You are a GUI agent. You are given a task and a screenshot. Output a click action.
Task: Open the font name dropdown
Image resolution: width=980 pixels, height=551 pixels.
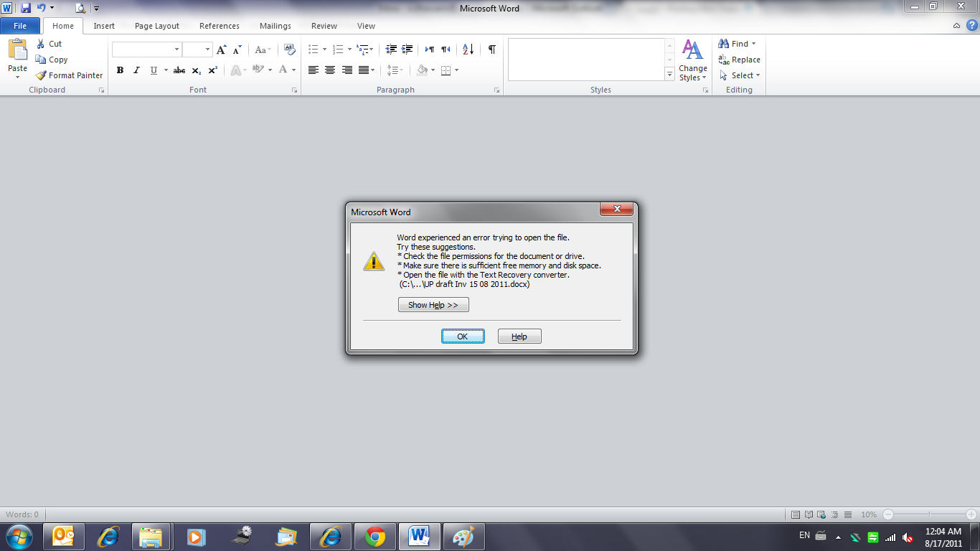(176, 50)
